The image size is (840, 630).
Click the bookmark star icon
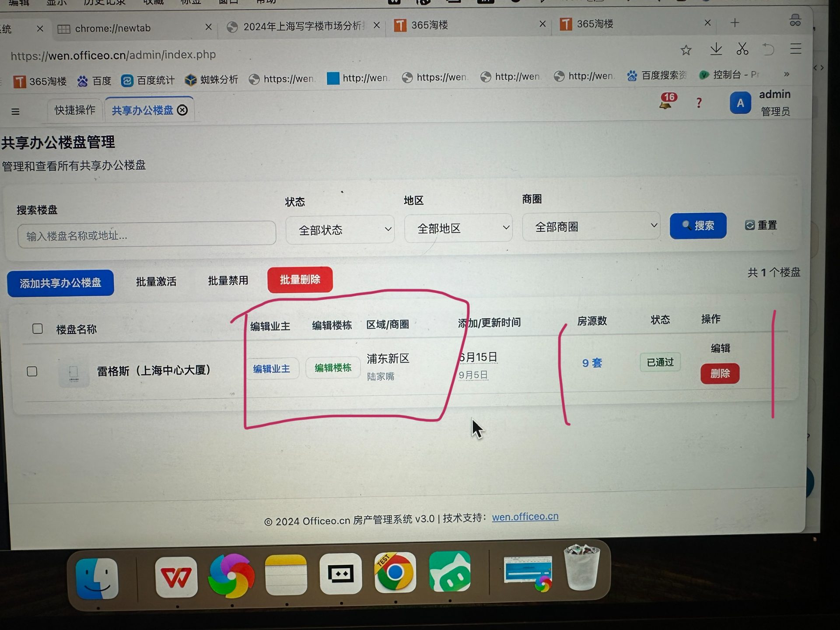click(x=686, y=50)
